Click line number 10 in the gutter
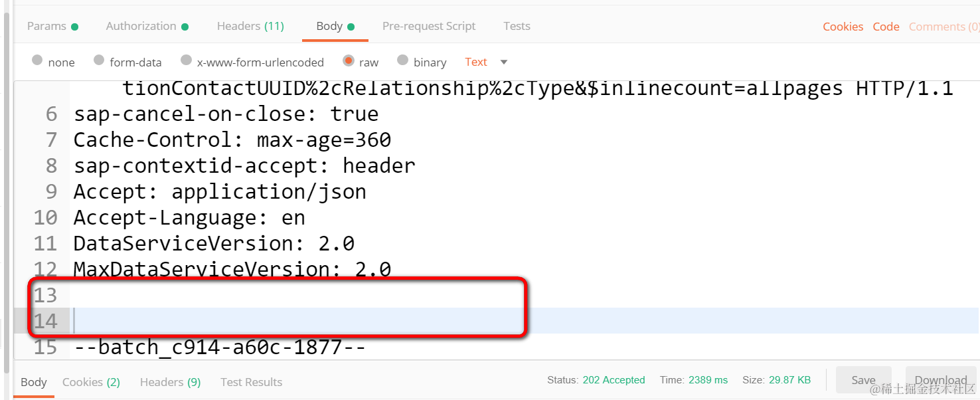The height and width of the screenshot is (400, 980). [x=45, y=217]
